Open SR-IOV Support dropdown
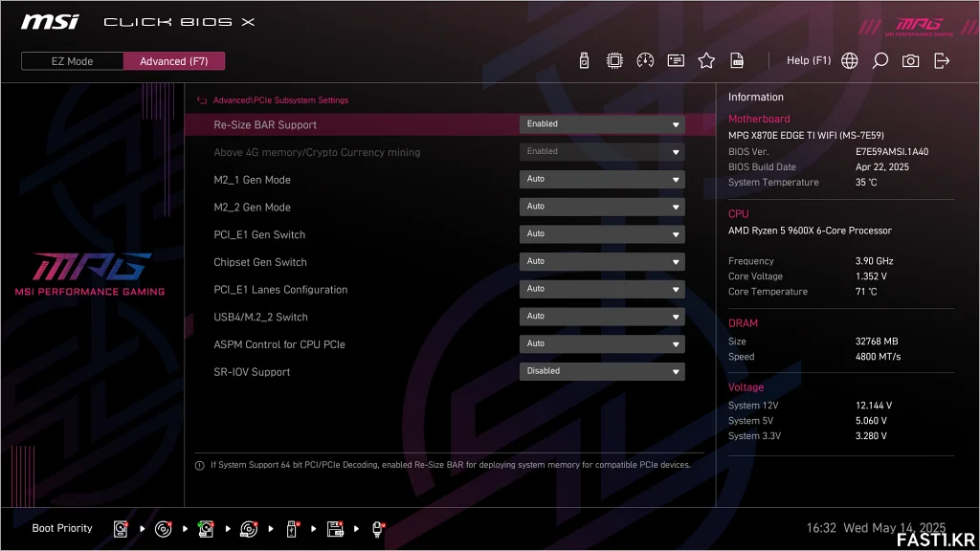Screen dimensions: 980x551 pos(602,372)
